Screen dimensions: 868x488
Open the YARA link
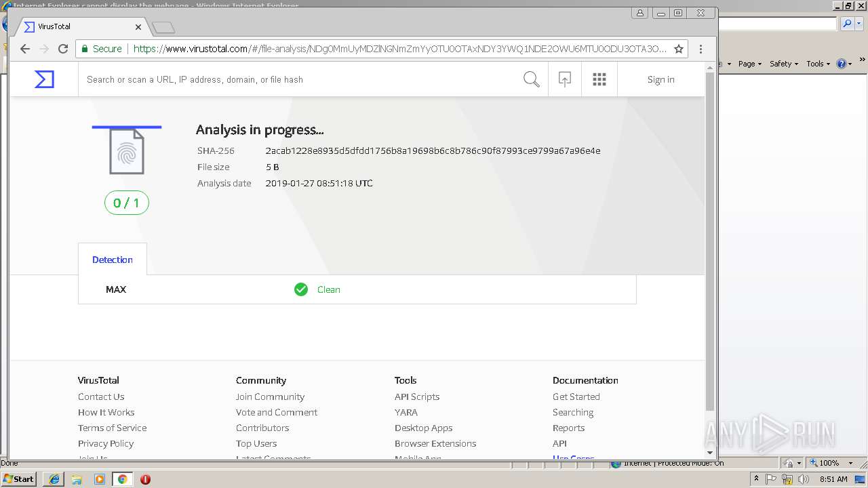click(406, 412)
